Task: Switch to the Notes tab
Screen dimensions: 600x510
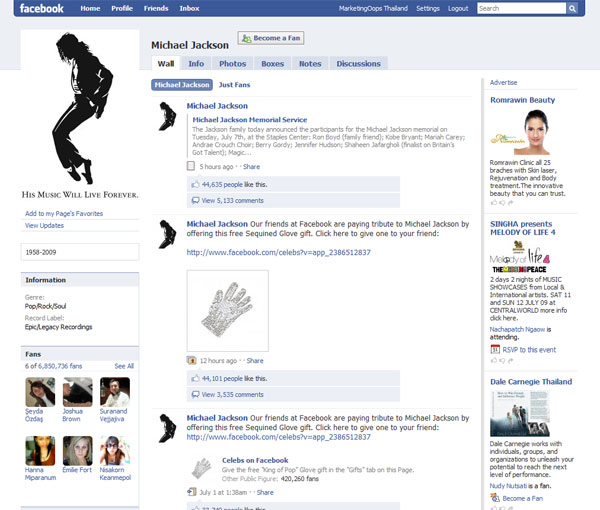Action: tap(310, 64)
